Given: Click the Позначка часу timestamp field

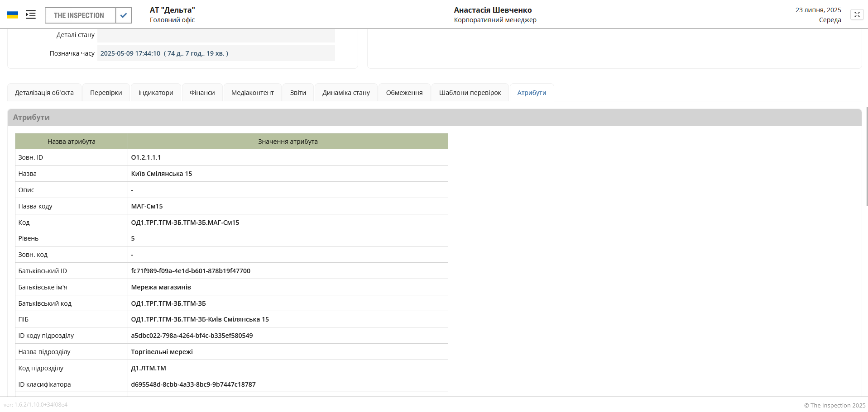Looking at the screenshot, I should 216,53.
